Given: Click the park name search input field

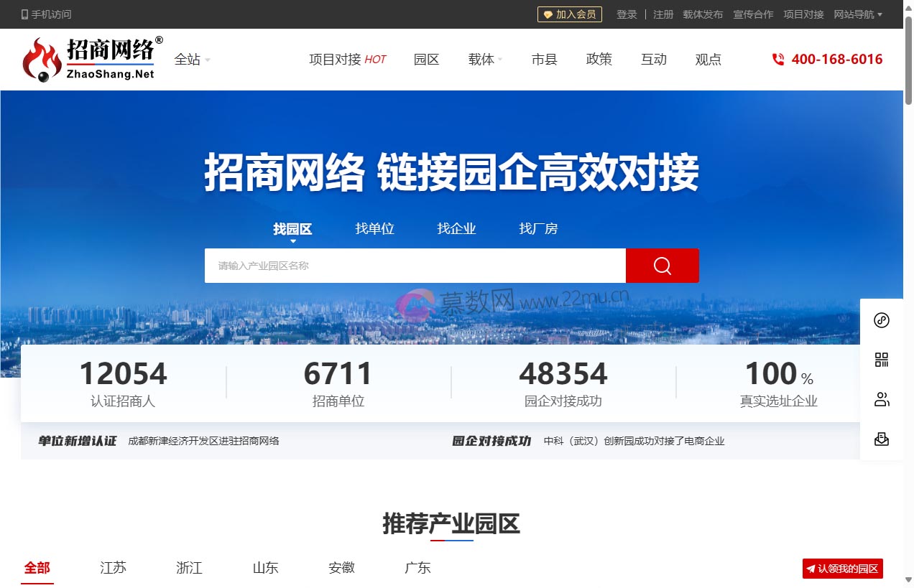Looking at the screenshot, I should (x=415, y=266).
